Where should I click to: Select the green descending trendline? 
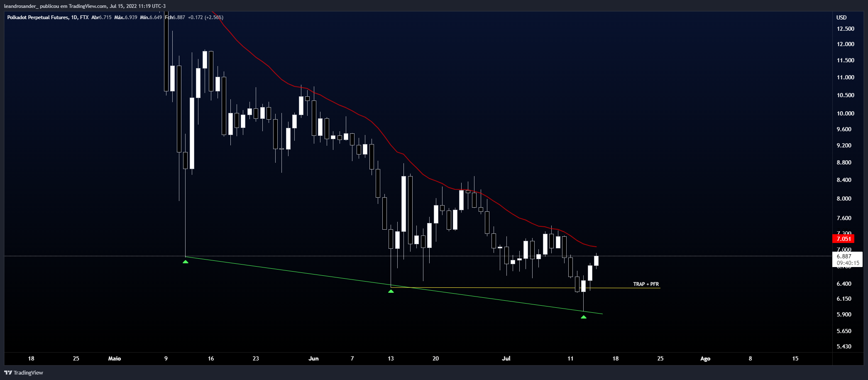coord(394,285)
